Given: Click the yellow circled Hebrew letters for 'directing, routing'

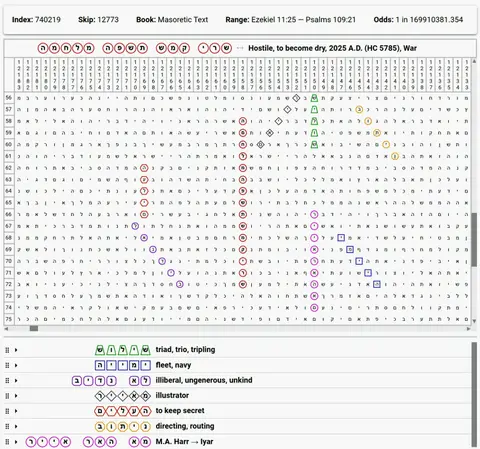Looking at the screenshot, I should click(x=123, y=426).
